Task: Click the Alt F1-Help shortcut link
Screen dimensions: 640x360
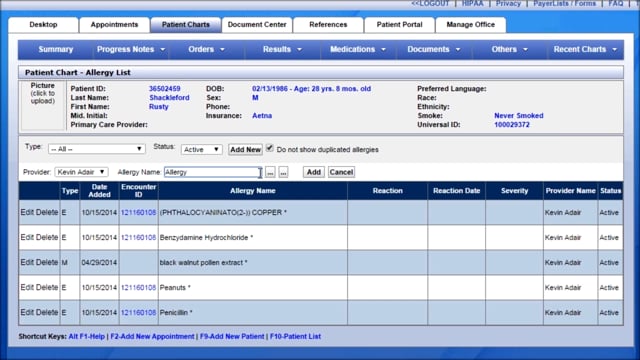Action: pos(87,336)
